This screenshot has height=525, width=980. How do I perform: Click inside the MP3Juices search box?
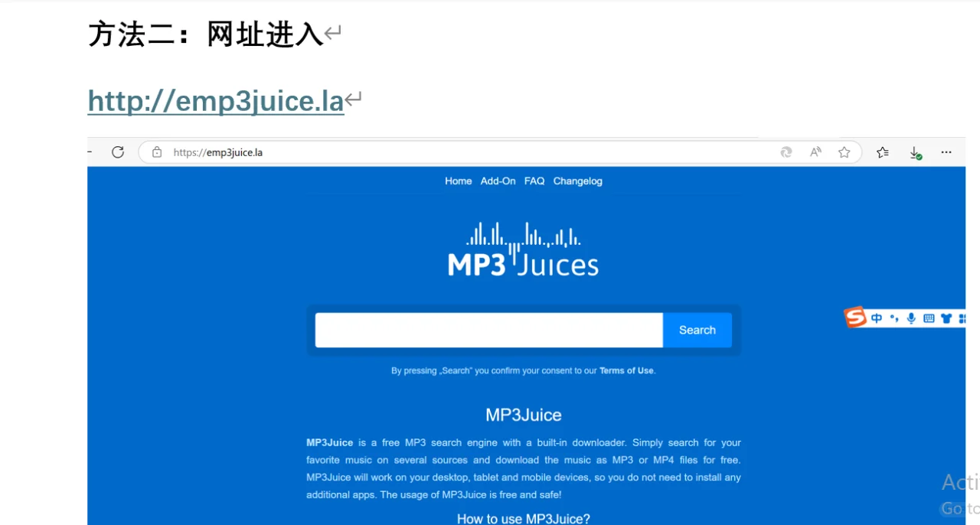(x=488, y=329)
